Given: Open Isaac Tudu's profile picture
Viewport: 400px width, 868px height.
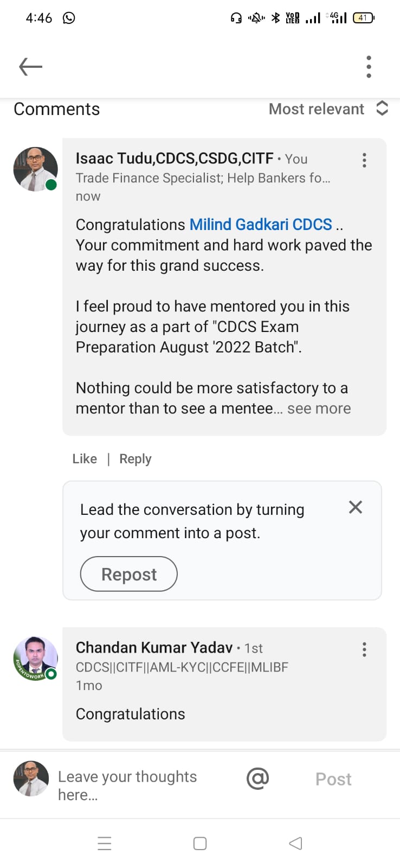Looking at the screenshot, I should pyautogui.click(x=35, y=169).
